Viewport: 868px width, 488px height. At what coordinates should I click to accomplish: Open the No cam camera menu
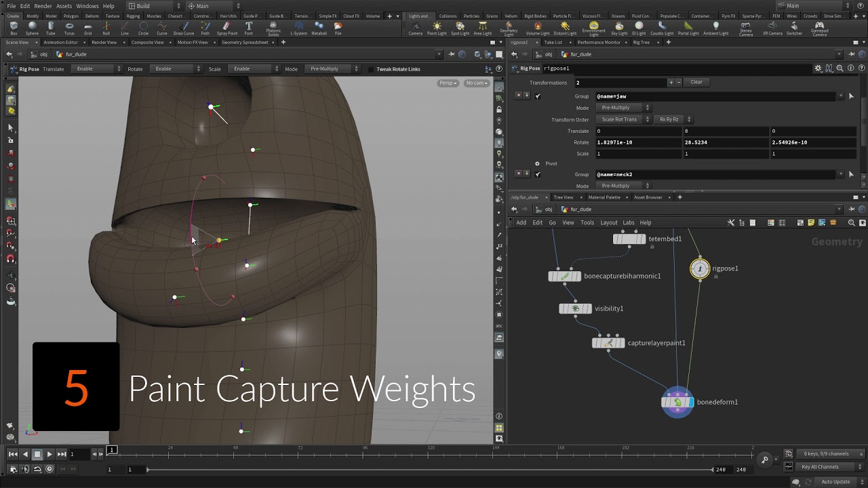pyautogui.click(x=476, y=83)
